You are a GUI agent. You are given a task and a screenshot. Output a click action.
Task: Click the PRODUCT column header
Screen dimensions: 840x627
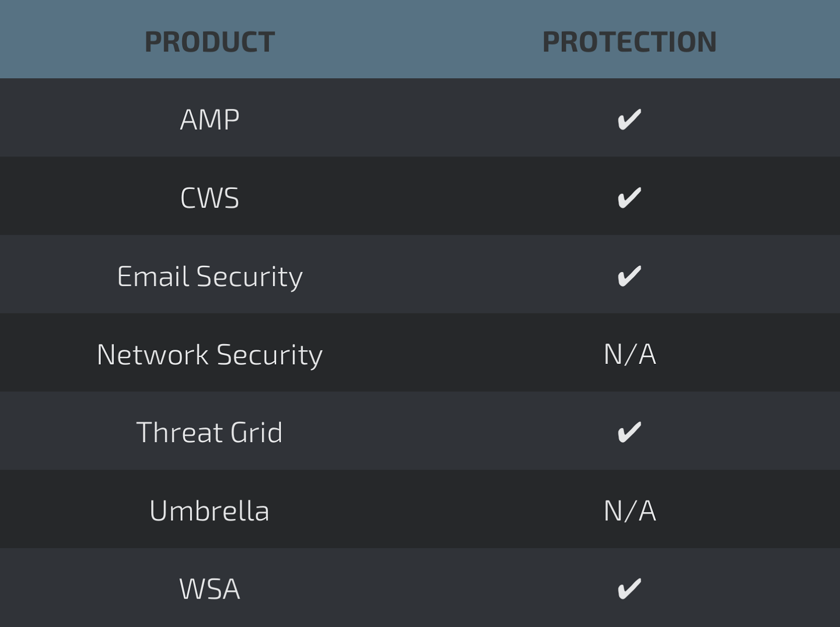[209, 41]
